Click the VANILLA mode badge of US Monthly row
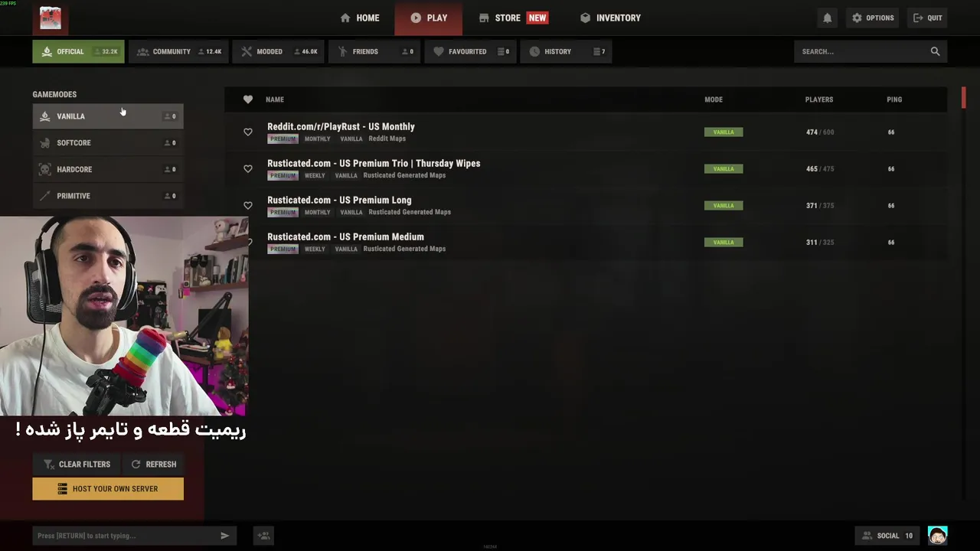 tap(724, 132)
